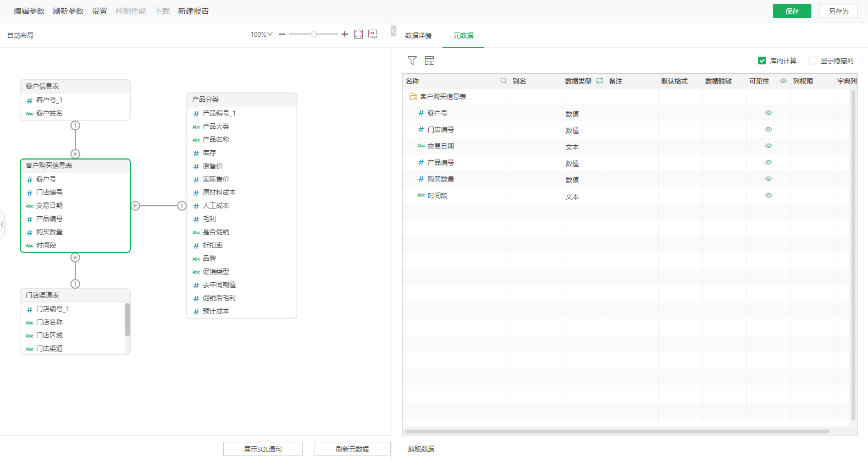
Task: Click the metadata table horizontal scrollbar
Action: point(617,431)
